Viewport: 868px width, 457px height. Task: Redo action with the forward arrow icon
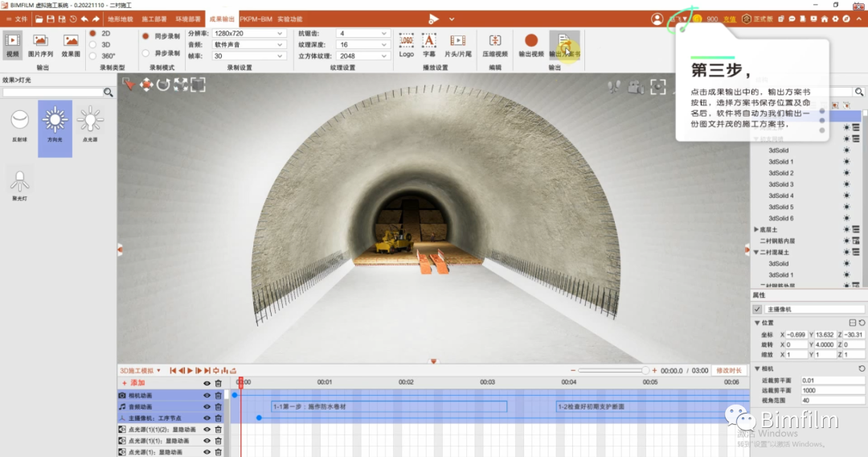pos(96,19)
